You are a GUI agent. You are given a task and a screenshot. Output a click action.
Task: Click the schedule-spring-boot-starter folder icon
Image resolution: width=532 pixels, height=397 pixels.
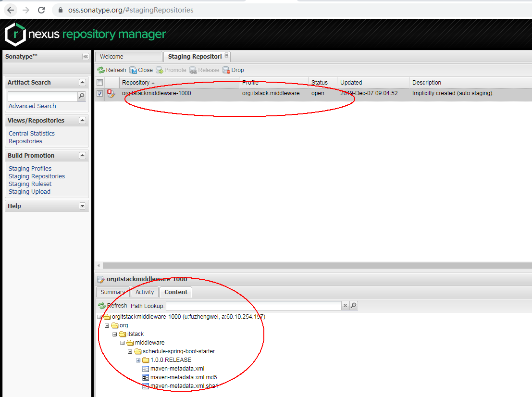tap(138, 351)
